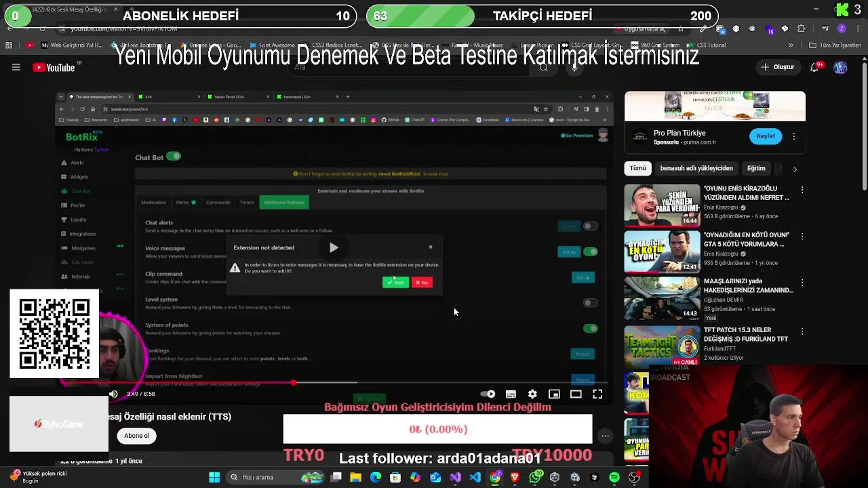Open more actions ellipsis below the video
This screenshot has width=868, height=488.
coord(605,436)
